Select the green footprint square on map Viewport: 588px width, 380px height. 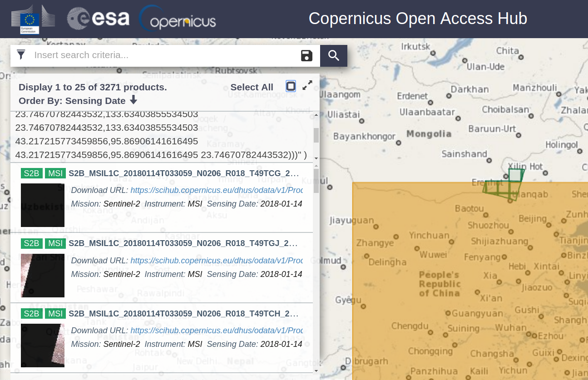[x=515, y=175]
